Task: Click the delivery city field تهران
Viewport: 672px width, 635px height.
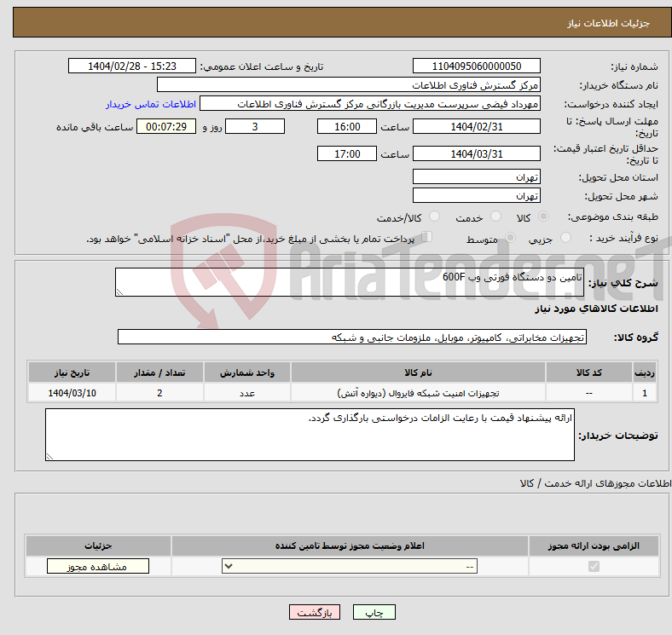Action: click(477, 195)
